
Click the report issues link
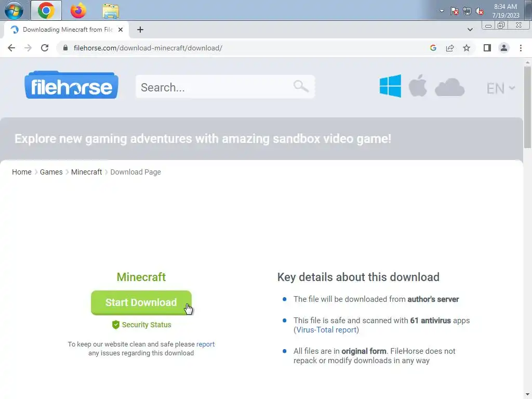pyautogui.click(x=205, y=344)
